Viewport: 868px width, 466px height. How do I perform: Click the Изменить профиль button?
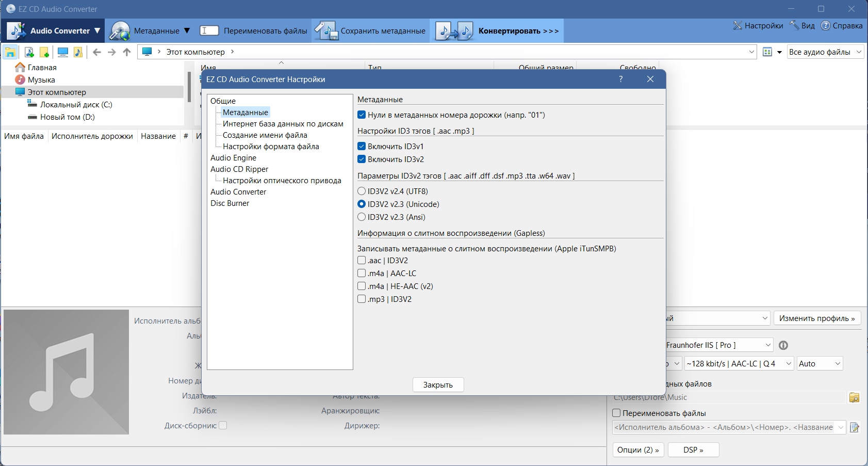click(x=817, y=318)
